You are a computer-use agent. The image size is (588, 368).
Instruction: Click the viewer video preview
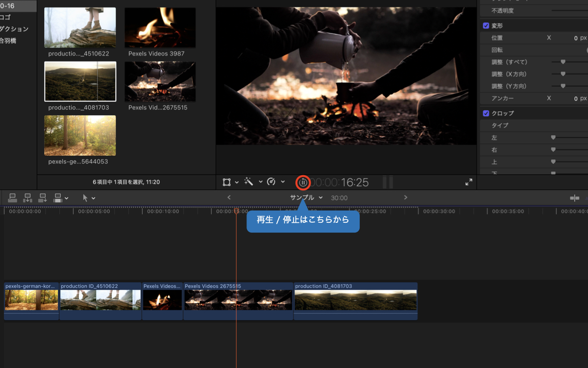coord(346,76)
